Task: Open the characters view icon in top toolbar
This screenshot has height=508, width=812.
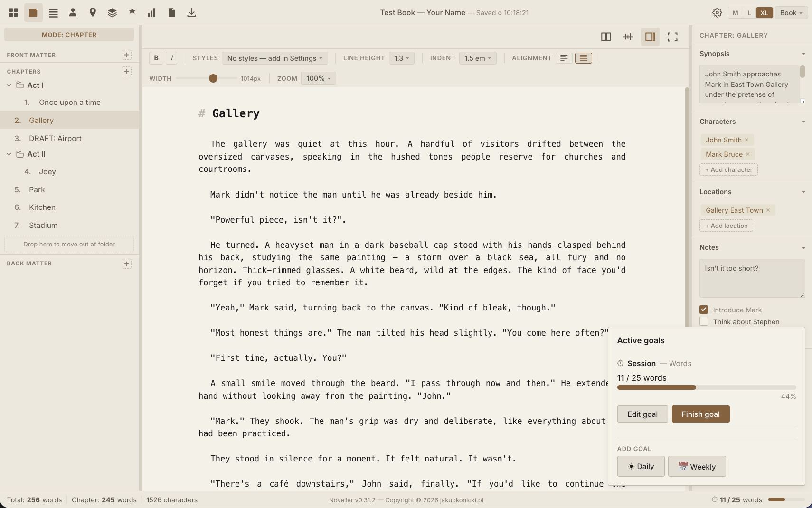Action: 73,13
